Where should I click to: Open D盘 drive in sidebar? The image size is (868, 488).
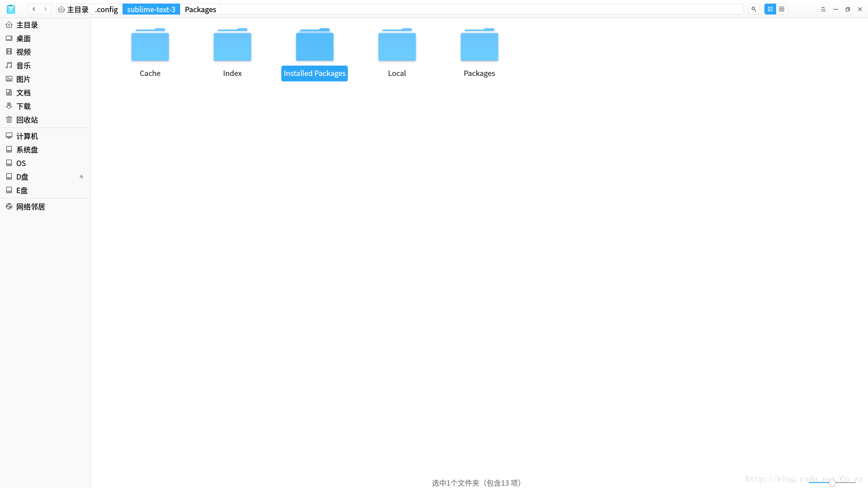tap(45, 177)
